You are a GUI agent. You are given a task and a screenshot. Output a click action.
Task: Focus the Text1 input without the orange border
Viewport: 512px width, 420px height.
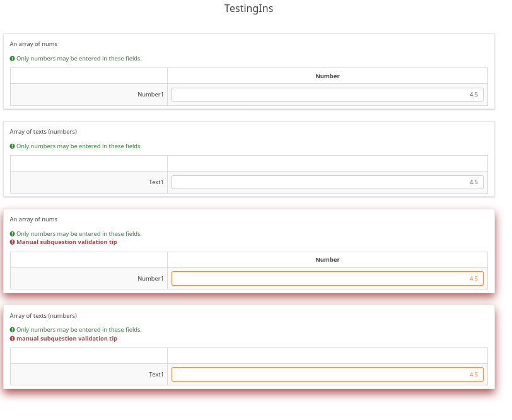(x=327, y=182)
